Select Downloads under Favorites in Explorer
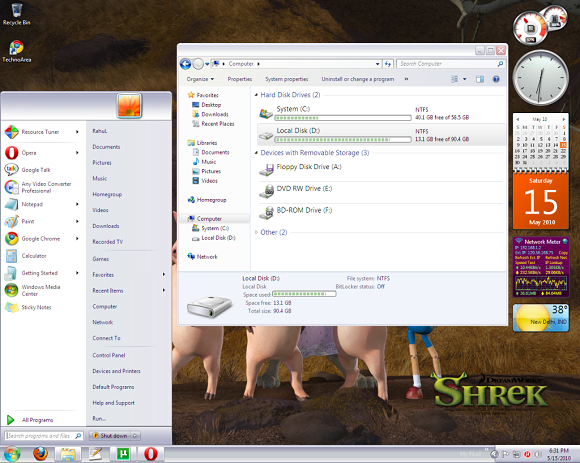The image size is (580, 463). tap(215, 114)
